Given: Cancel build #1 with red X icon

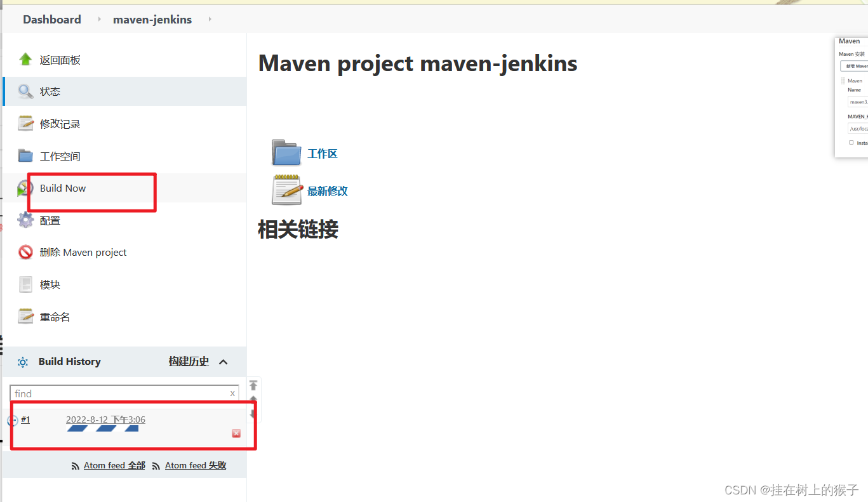Looking at the screenshot, I should click(236, 433).
